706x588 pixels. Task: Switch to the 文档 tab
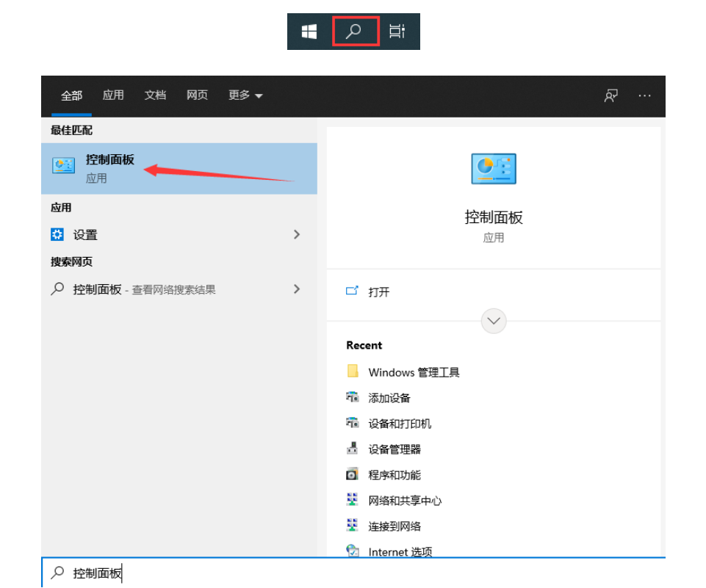(x=155, y=95)
